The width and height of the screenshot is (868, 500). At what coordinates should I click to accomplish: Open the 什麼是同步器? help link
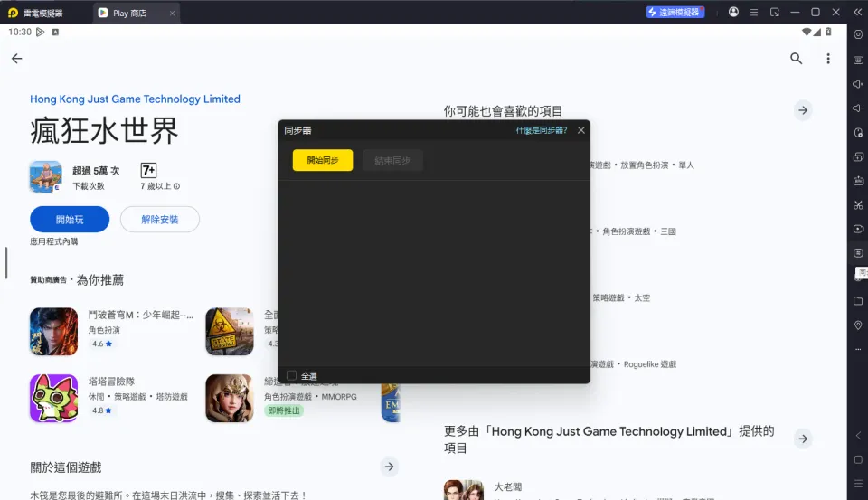click(x=542, y=130)
